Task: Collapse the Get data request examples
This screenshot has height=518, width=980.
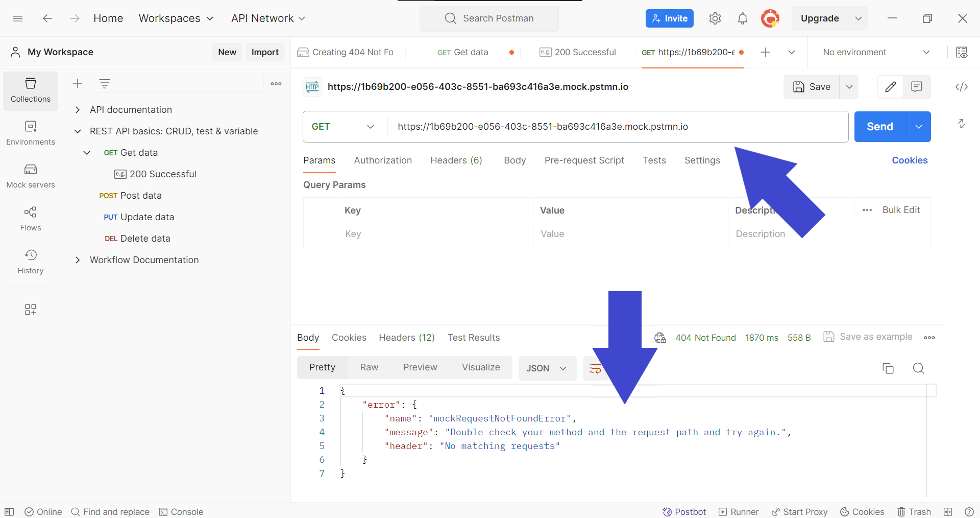Action: click(x=87, y=153)
